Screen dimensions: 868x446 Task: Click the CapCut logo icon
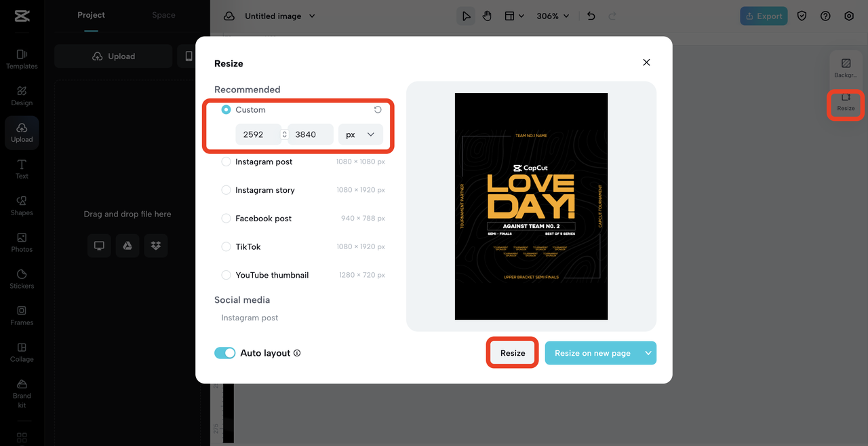(x=22, y=16)
